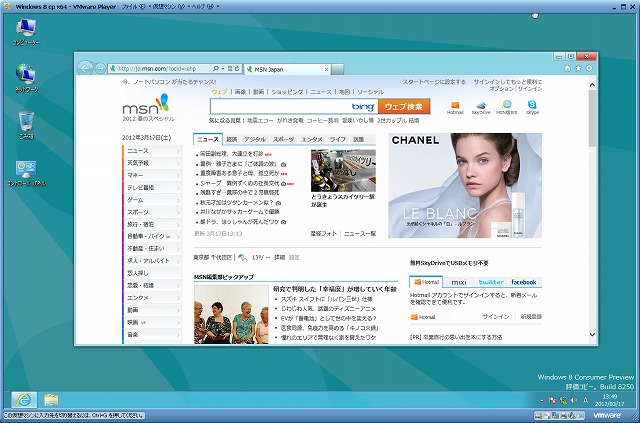This screenshot has width=640, height=423.
Task: Click the page scrollbar up arrow
Action: click(x=592, y=85)
